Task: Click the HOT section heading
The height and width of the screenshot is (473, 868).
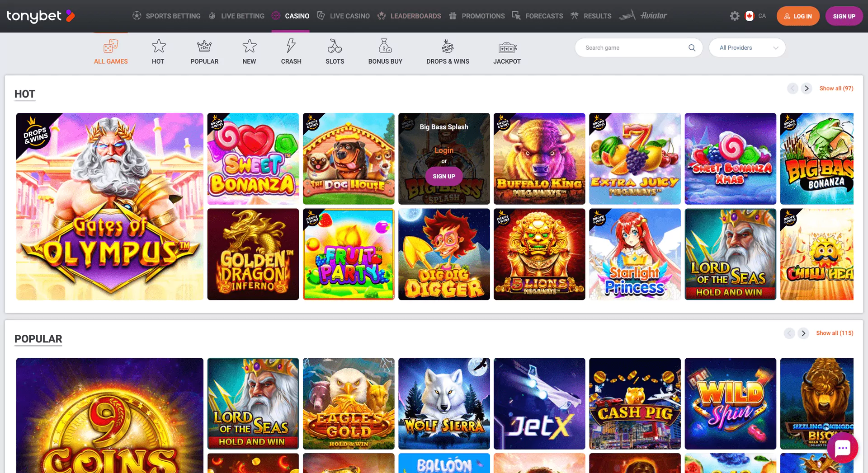Action: coord(25,94)
